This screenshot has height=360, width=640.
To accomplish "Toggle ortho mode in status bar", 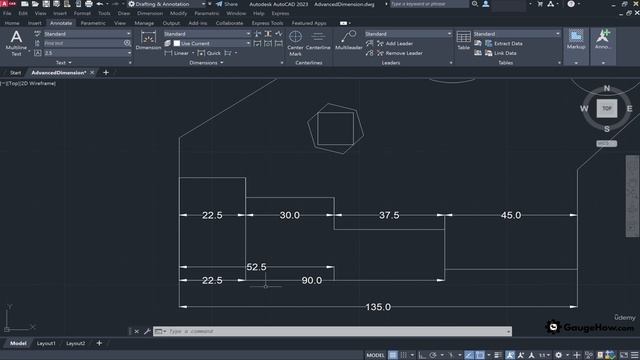I will (x=422, y=355).
